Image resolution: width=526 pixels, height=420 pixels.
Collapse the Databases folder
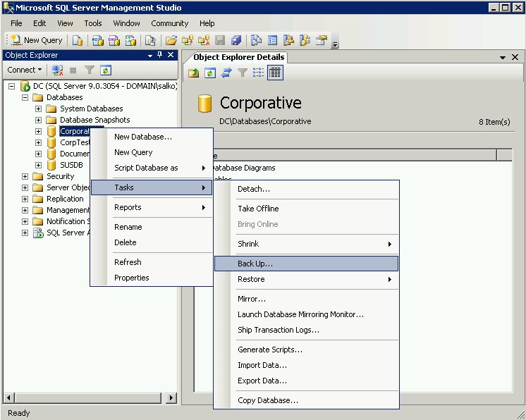tap(25, 97)
